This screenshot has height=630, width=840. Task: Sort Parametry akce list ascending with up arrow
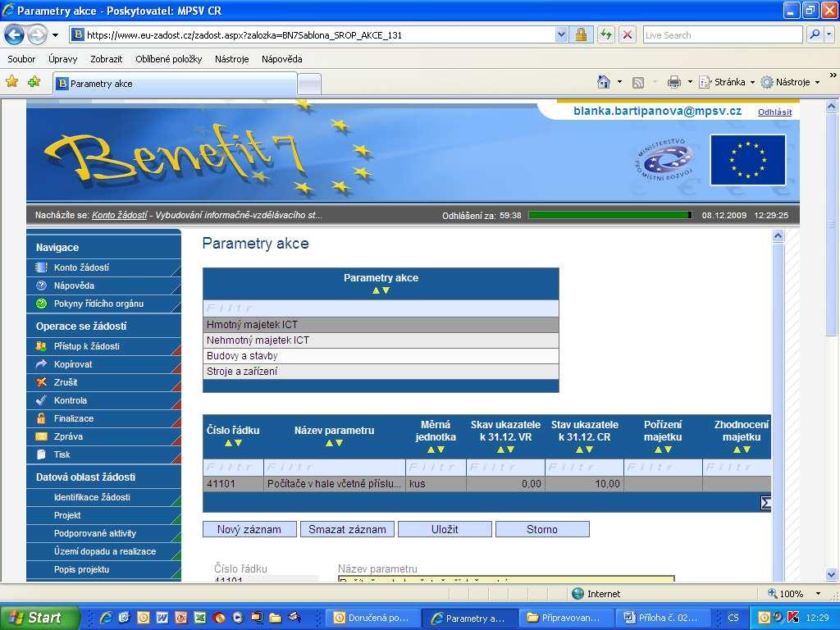376,290
